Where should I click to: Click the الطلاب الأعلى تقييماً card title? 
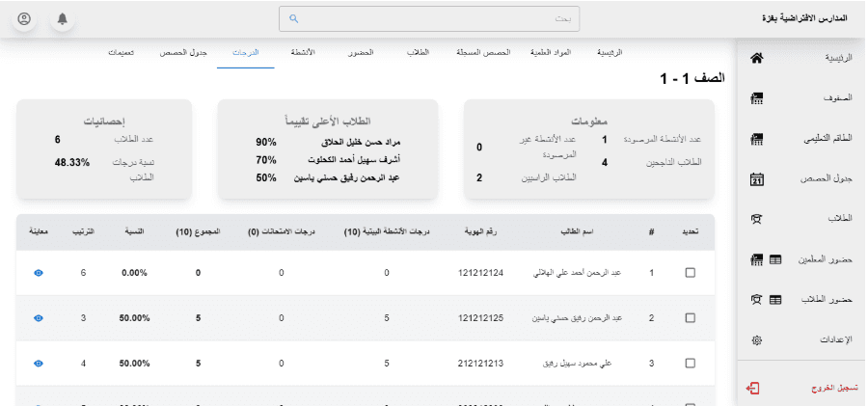[x=327, y=122]
